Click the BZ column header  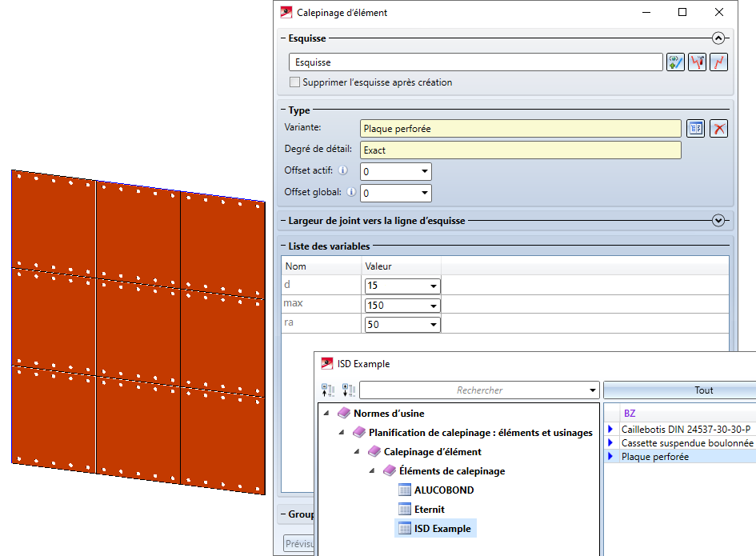630,413
